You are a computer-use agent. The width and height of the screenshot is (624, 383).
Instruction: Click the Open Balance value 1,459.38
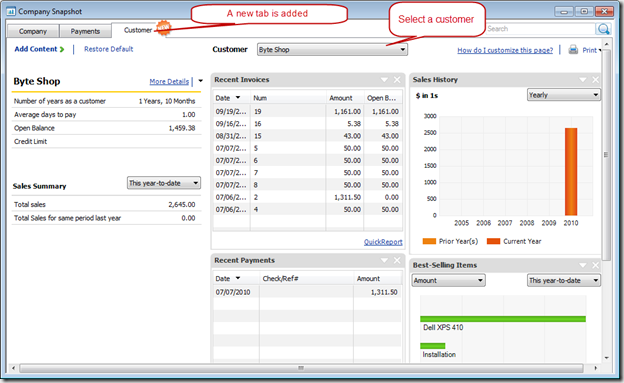tap(182, 128)
